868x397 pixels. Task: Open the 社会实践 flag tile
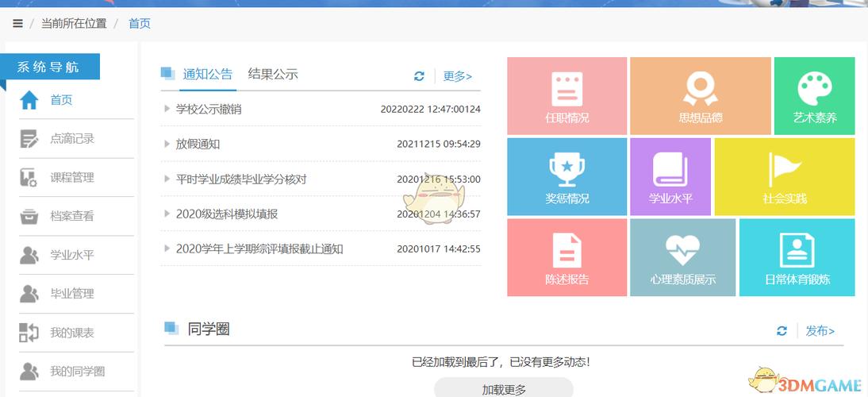tap(785, 176)
